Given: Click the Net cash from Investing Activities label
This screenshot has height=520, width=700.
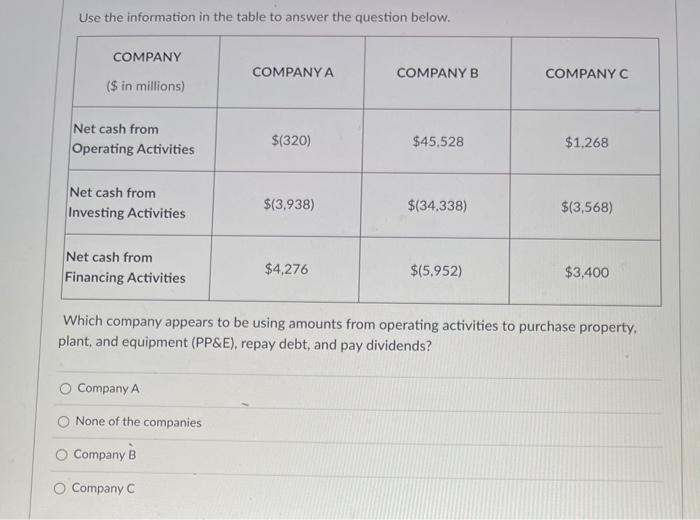Looking at the screenshot, I should pyautogui.click(x=127, y=203).
